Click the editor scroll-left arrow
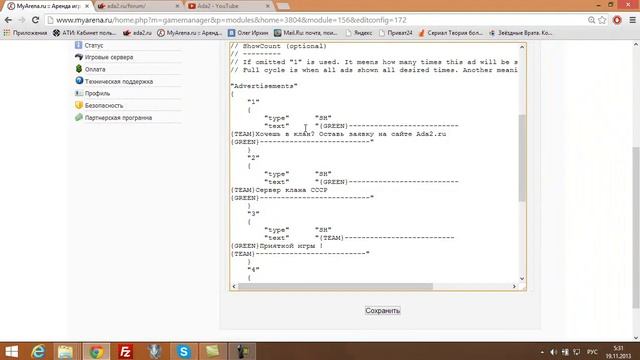The image size is (640, 360). click(x=234, y=286)
